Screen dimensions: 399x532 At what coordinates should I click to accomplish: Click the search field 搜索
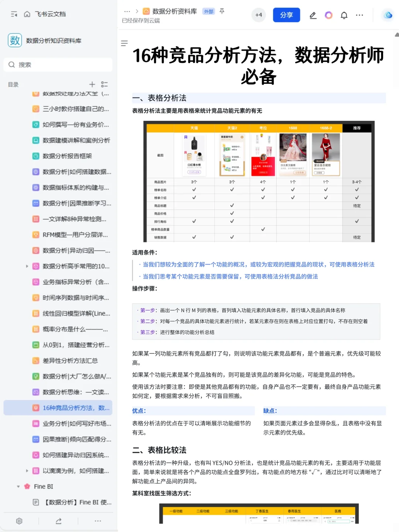pyautogui.click(x=58, y=65)
